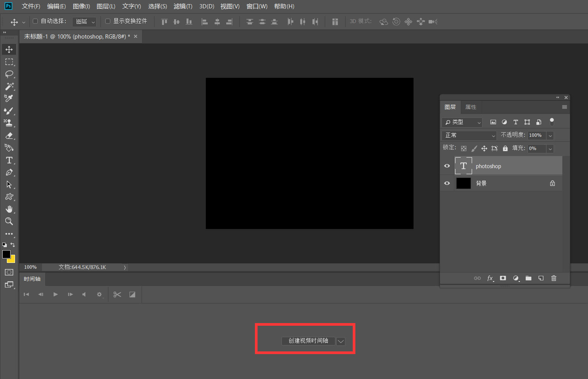Switch to the 属性 tab
The width and height of the screenshot is (588, 379).
tap(471, 107)
